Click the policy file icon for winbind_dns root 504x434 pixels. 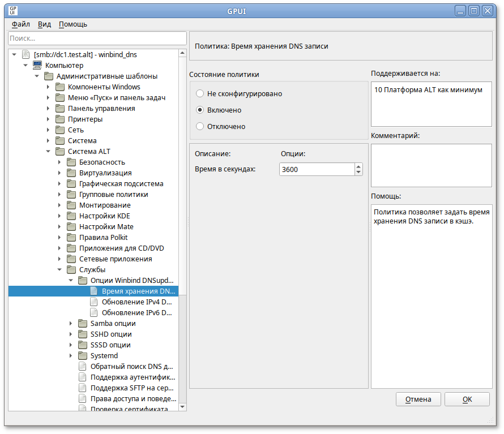click(x=25, y=55)
